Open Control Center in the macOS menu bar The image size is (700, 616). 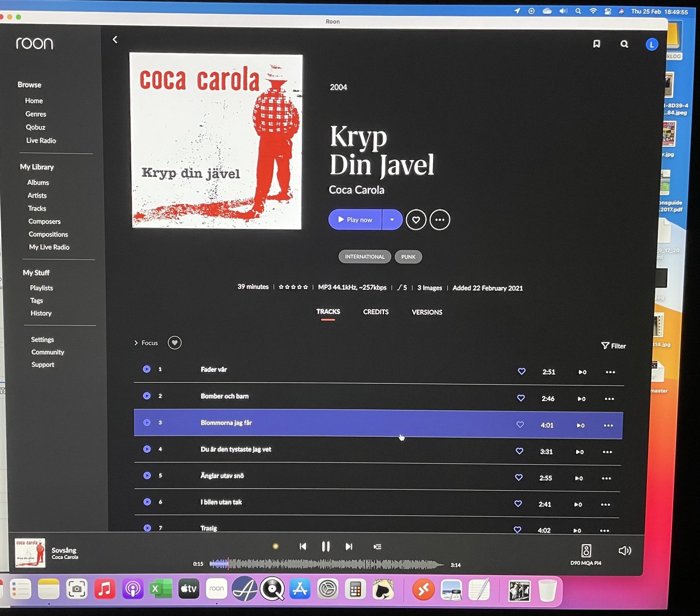pyautogui.click(x=608, y=11)
